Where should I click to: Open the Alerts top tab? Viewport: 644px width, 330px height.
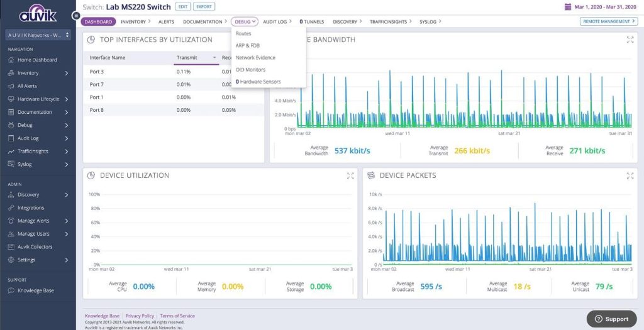[x=166, y=22]
